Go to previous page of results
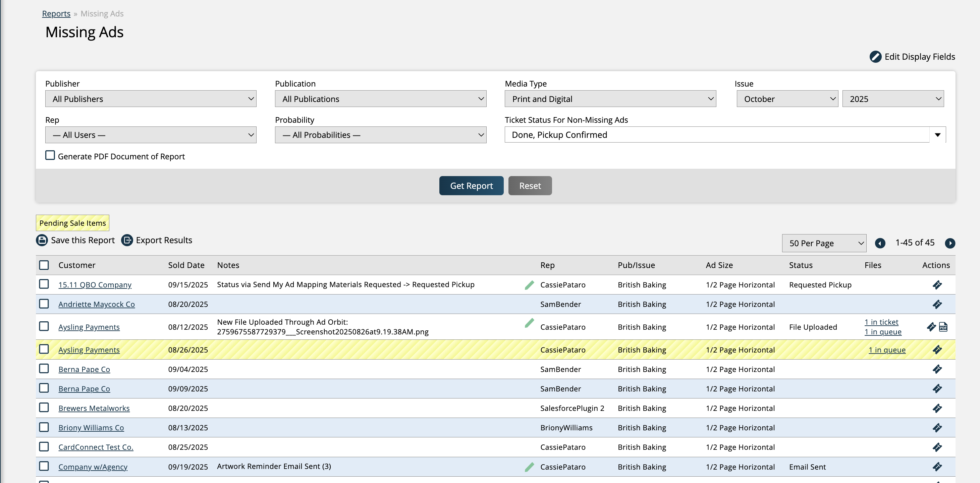Screen dimensions: 980x483 880,243
